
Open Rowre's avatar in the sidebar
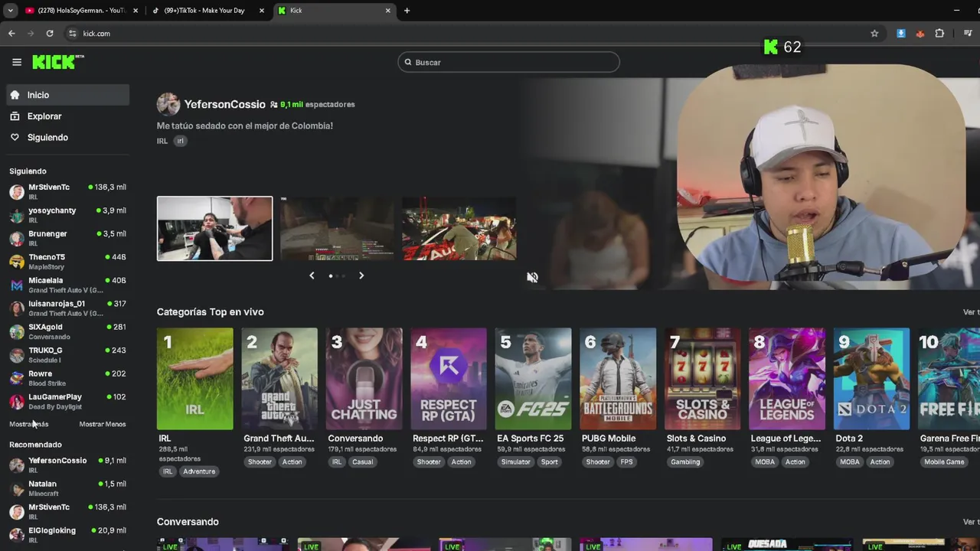point(17,378)
